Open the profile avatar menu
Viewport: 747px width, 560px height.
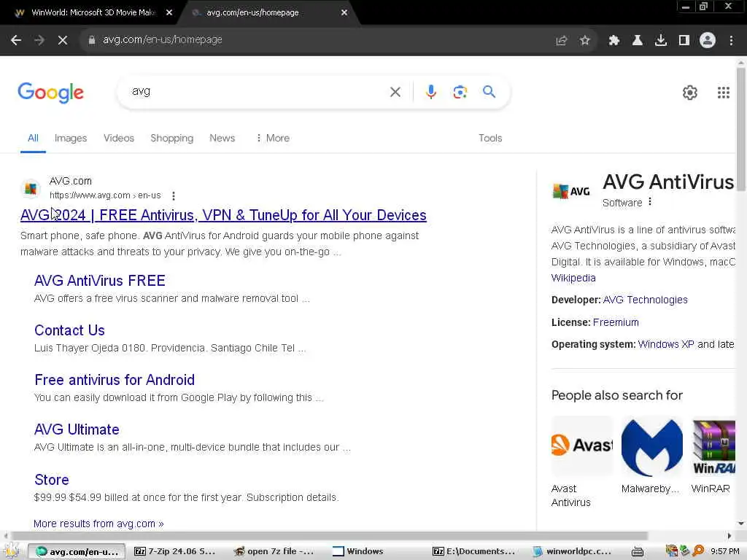coord(708,41)
